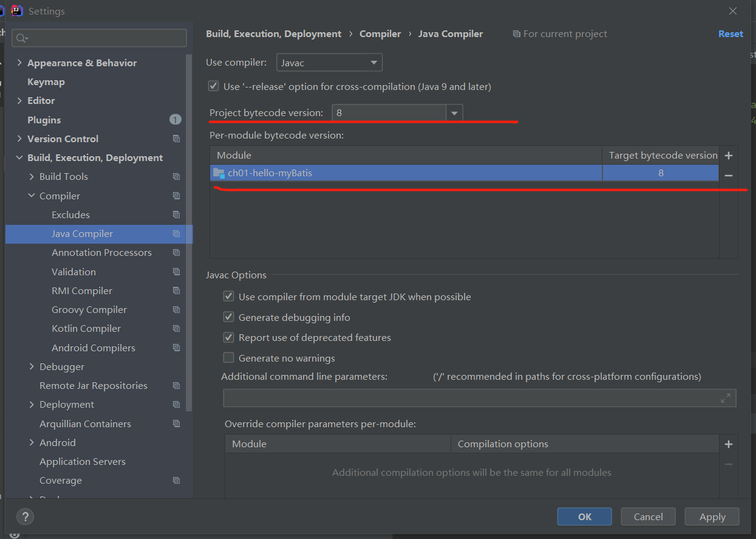Click the Reset link
Screen dimensions: 756x539
730,34
